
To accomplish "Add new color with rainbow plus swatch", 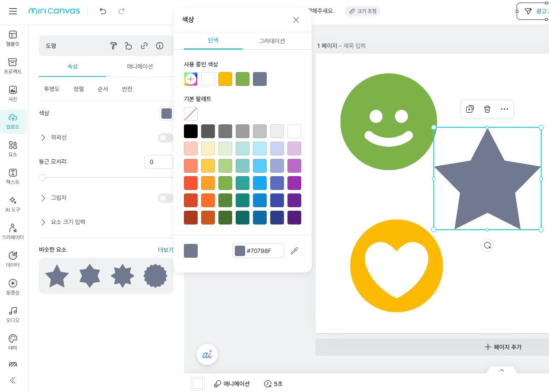I will (191, 79).
